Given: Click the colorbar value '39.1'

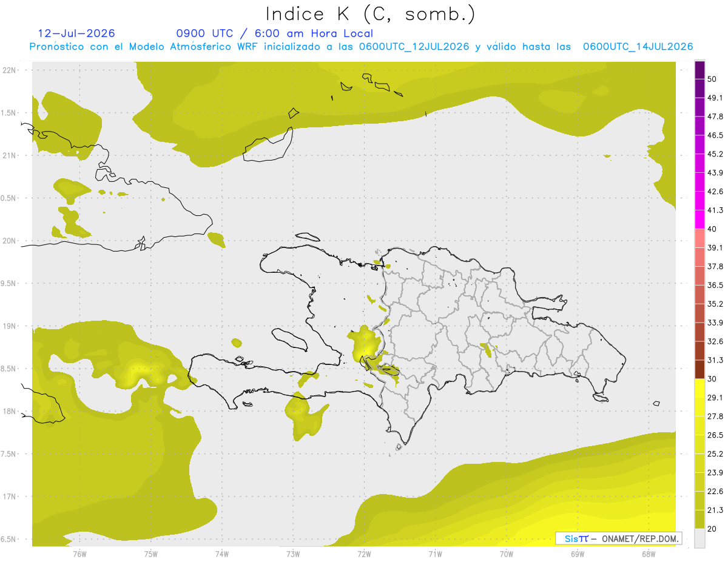Looking at the screenshot, I should [x=715, y=248].
